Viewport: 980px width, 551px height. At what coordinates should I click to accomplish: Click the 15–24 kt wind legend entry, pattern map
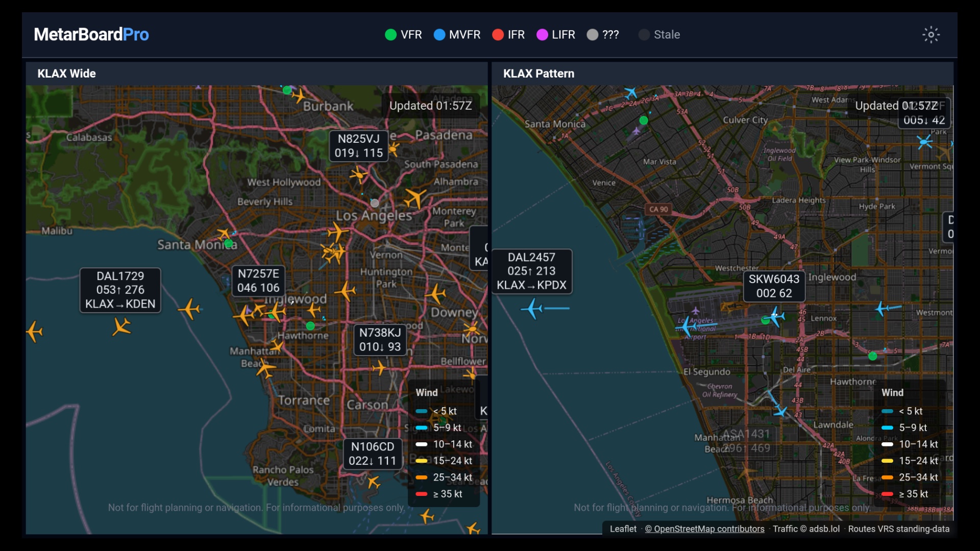pyautogui.click(x=910, y=461)
